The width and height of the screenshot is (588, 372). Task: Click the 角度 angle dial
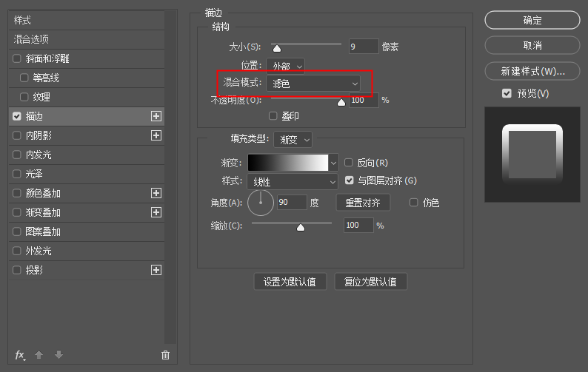coord(260,203)
